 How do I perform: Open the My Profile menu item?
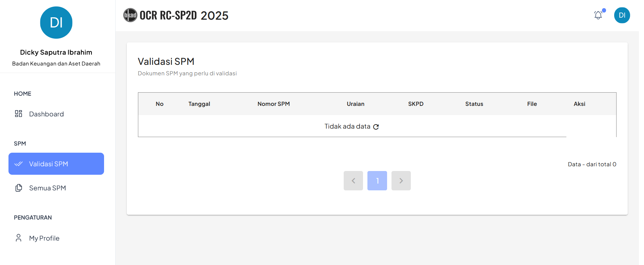56,238
